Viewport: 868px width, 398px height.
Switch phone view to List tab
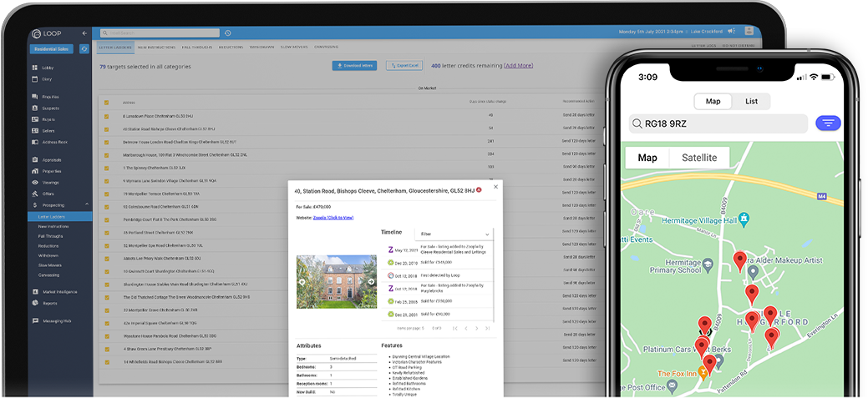tap(751, 101)
